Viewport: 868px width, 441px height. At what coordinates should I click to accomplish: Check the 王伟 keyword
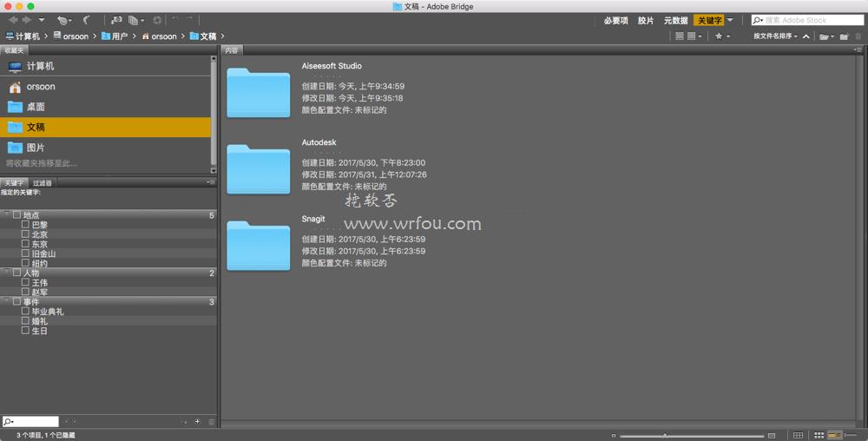click(25, 282)
